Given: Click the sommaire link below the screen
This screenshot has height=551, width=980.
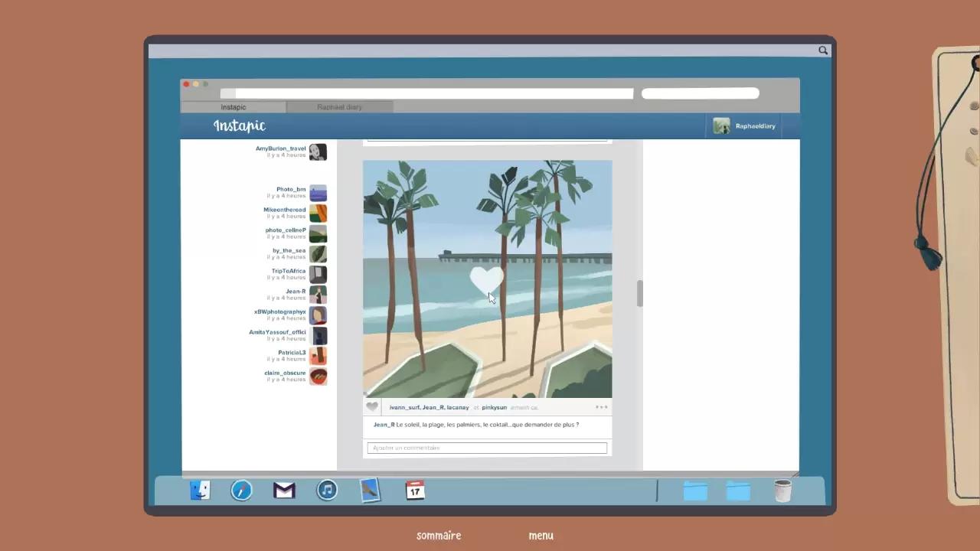Looking at the screenshot, I should click(x=439, y=536).
